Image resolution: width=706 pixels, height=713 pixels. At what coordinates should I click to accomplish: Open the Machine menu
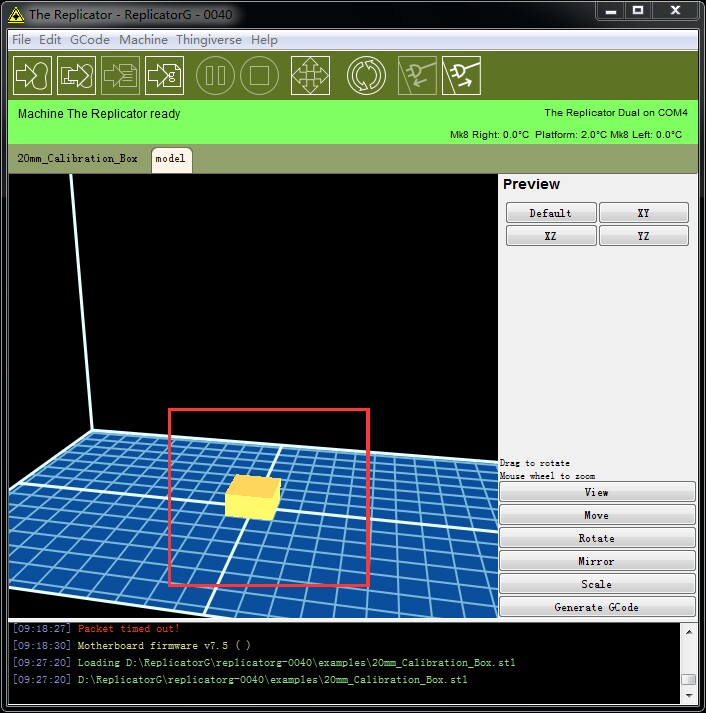[143, 40]
